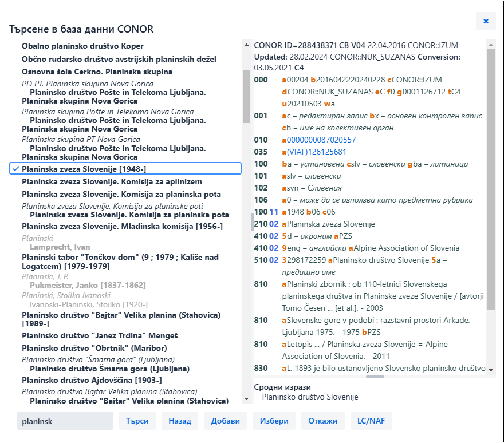Select Planinska skupina PT Nova Gorica
The width and height of the screenshot is (504, 443).
81,139
